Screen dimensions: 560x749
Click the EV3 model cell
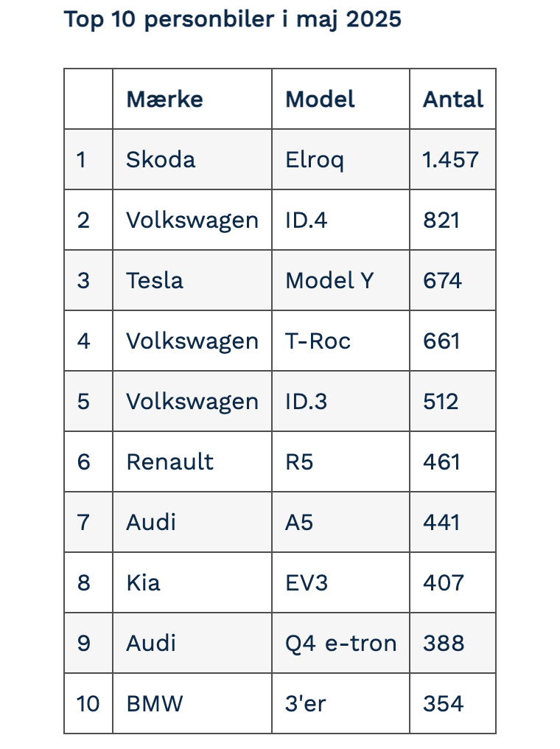click(307, 583)
